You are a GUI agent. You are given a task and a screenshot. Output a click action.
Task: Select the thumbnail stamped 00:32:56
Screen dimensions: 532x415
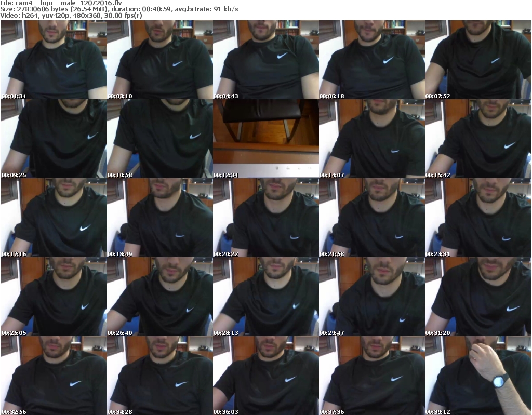click(54, 376)
